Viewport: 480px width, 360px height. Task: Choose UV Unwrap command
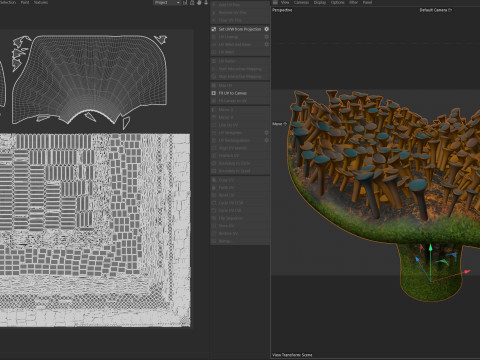pyautogui.click(x=240, y=37)
